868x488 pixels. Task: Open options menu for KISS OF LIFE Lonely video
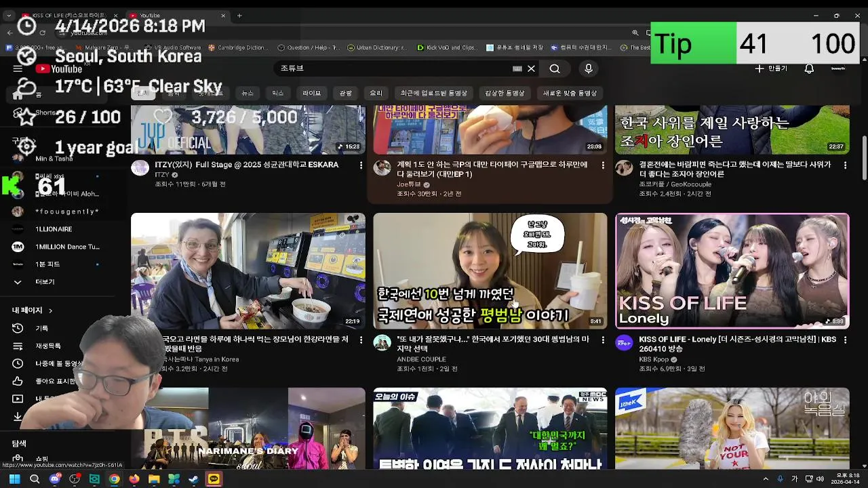845,340
